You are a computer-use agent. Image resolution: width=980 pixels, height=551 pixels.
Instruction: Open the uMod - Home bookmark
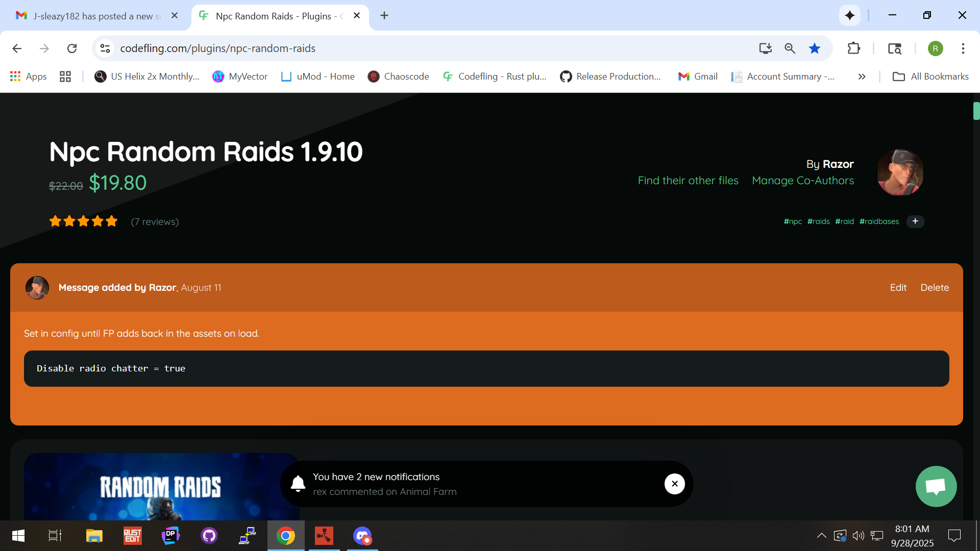pos(318,77)
